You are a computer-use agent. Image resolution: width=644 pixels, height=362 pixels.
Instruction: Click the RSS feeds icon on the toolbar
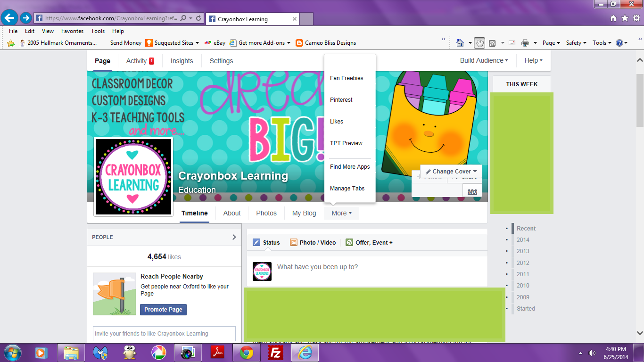492,42
